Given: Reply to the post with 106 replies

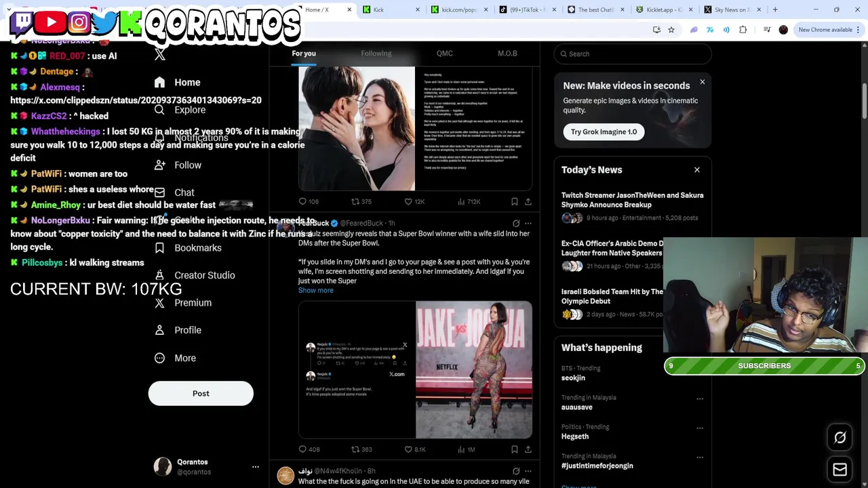Looking at the screenshot, I should [309, 201].
